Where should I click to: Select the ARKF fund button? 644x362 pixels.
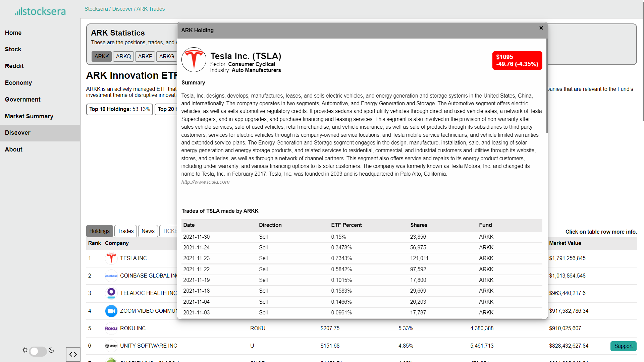[145, 56]
